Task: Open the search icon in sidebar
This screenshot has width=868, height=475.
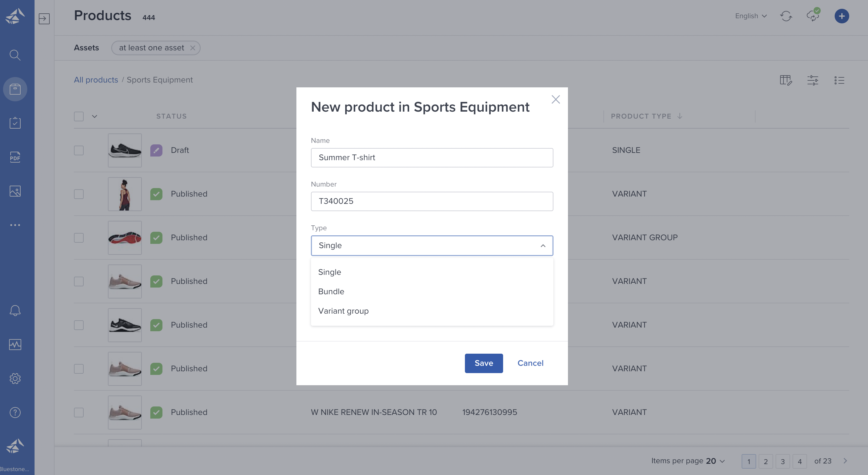Action: [15, 55]
